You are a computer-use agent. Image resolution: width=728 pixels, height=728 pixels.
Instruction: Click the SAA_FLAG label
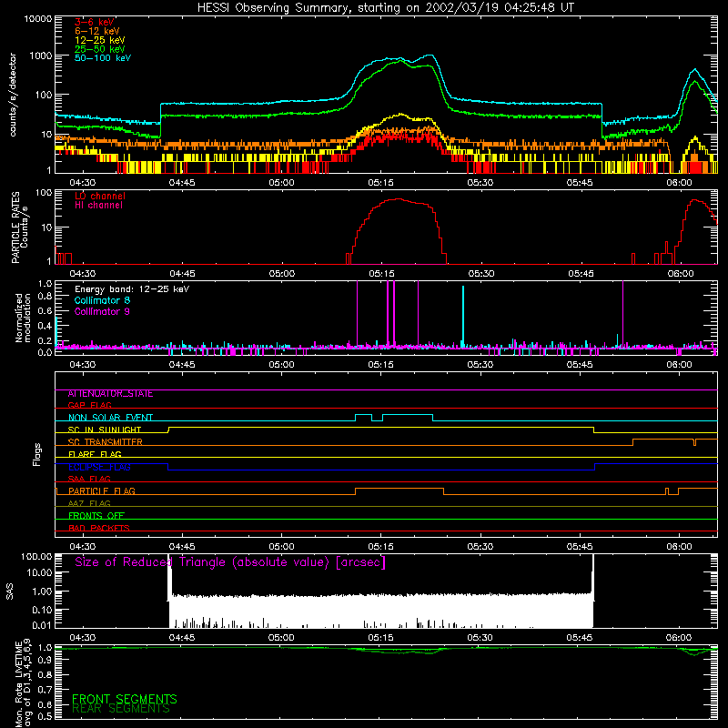point(89,479)
